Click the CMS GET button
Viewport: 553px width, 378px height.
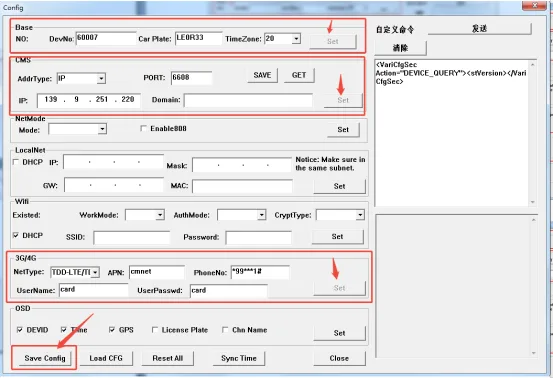coord(299,75)
